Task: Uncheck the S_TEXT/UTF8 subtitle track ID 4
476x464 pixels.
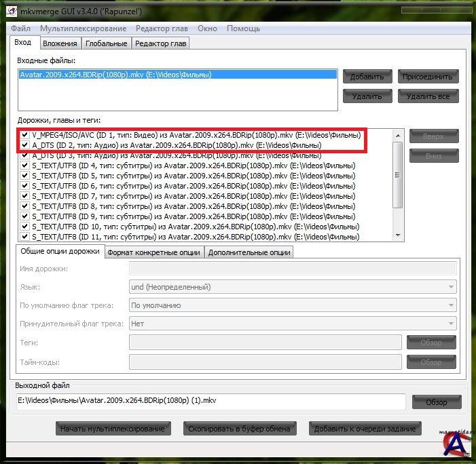Action: 25,166
